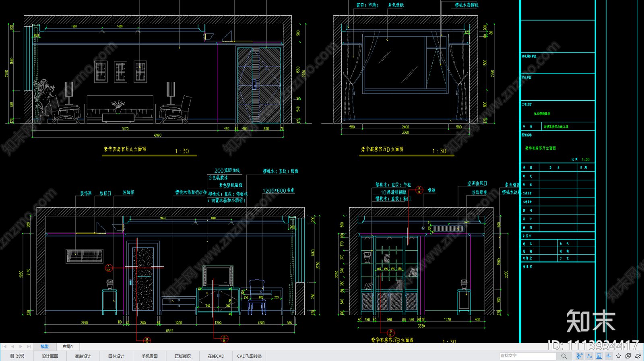This screenshot has height=361, width=644.
Task: Go to the first layout tab arrow
Action: (4, 347)
